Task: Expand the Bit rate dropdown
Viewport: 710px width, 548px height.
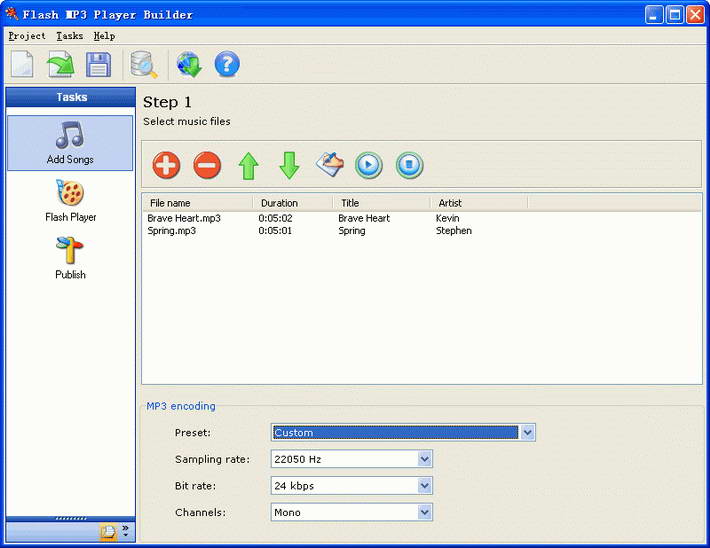Action: click(x=424, y=486)
